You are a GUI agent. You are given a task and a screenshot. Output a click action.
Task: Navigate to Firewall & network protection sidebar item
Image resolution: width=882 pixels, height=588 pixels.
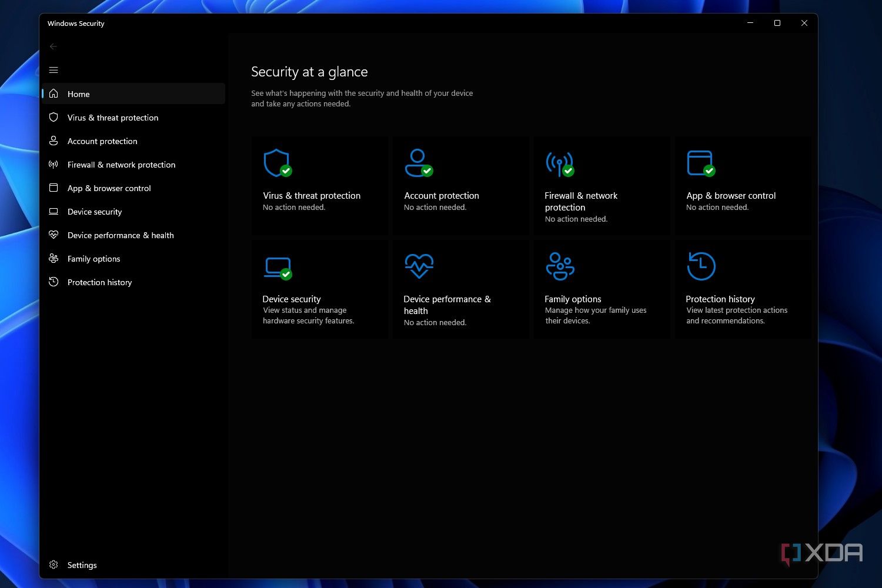pos(121,165)
